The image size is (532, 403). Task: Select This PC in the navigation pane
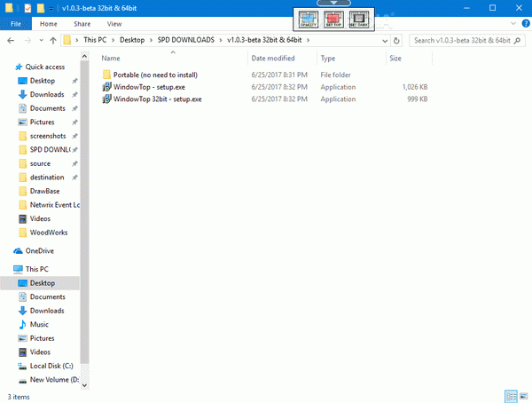click(36, 269)
